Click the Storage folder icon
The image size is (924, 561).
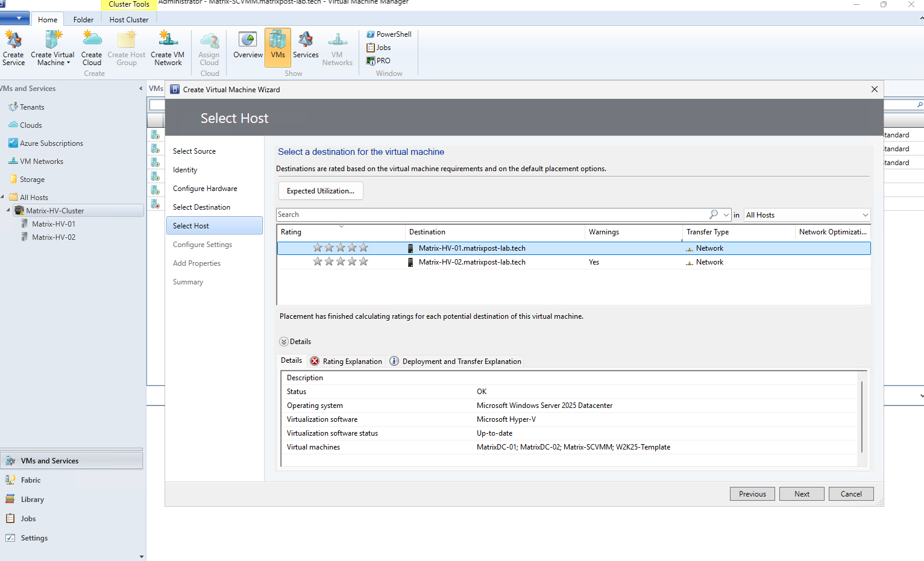coord(13,180)
